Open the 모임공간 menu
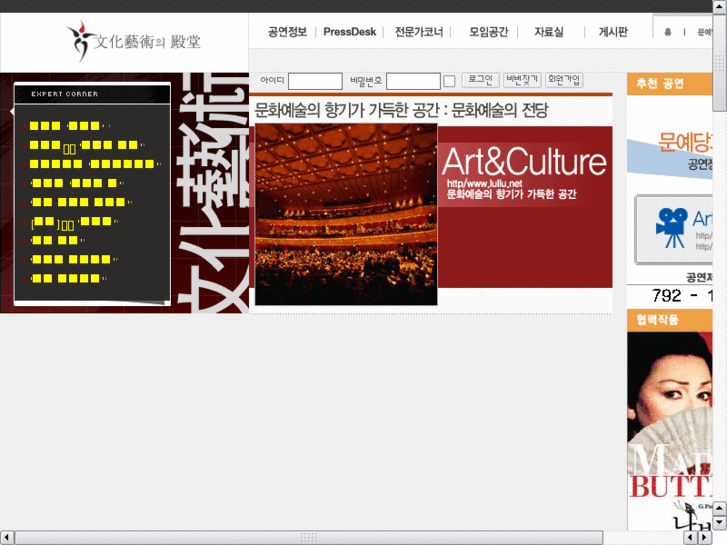This screenshot has height=545, width=727. click(489, 32)
